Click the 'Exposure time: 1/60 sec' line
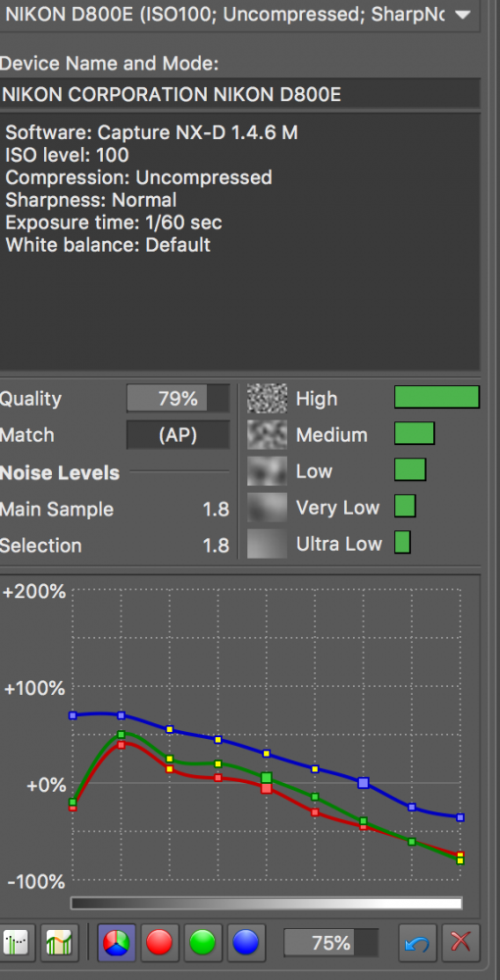 coord(114,222)
